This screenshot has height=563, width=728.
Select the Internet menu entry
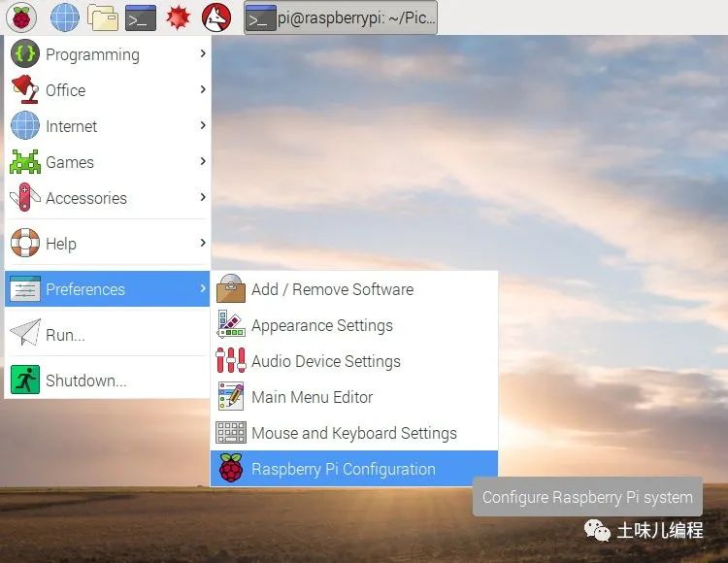(x=107, y=126)
